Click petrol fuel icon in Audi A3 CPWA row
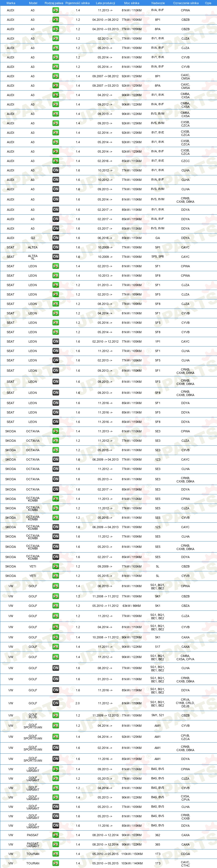 click(x=56, y=10)
